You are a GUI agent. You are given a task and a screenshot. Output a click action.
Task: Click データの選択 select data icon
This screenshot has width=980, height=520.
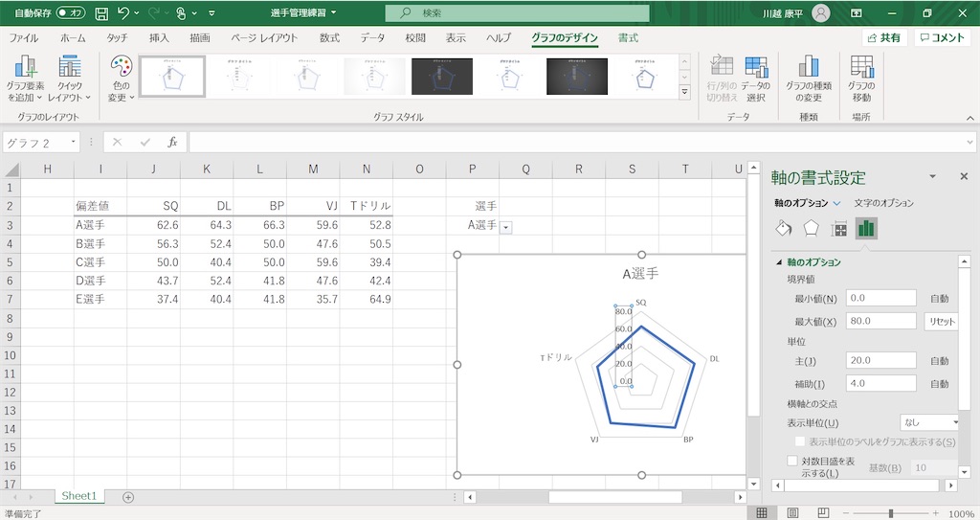756,79
